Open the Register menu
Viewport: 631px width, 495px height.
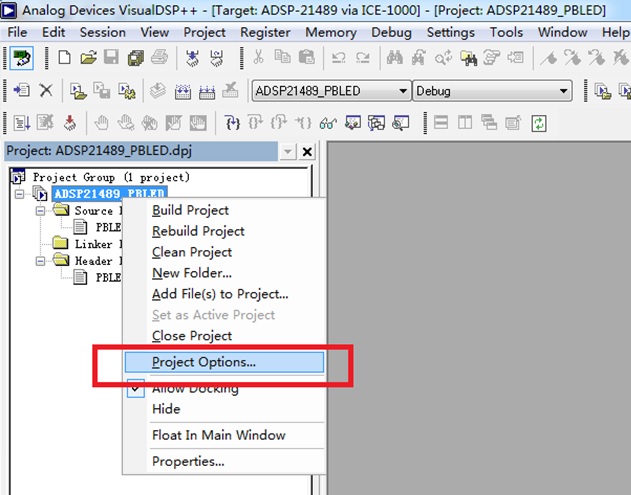pos(265,32)
